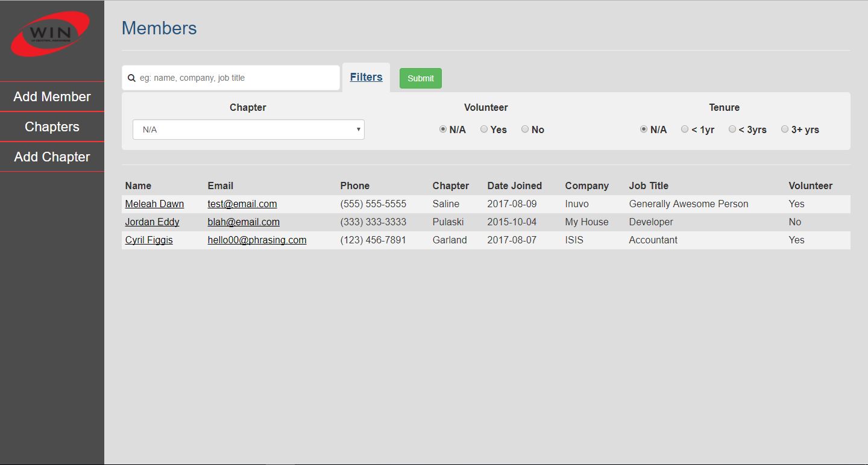Screen dimensions: 868x465
Task: Go to Chapters in the sidebar
Action: point(52,126)
